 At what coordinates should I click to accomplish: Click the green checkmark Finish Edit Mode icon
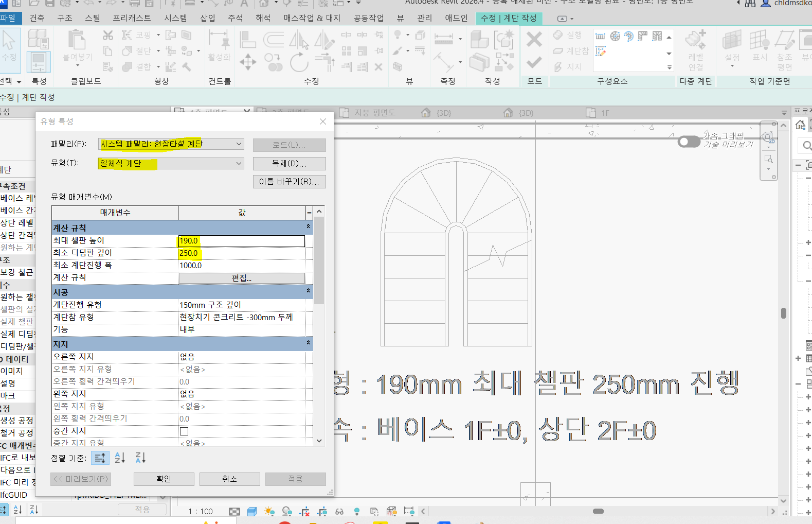click(534, 62)
